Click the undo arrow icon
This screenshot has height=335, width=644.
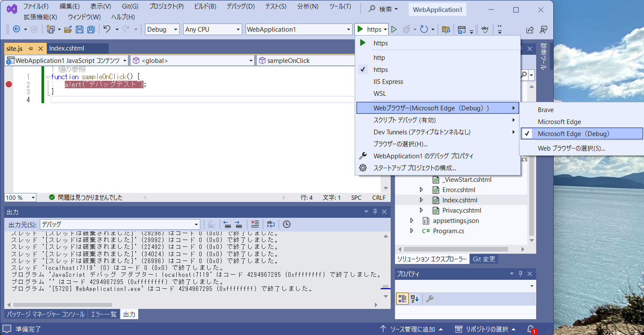click(x=107, y=30)
